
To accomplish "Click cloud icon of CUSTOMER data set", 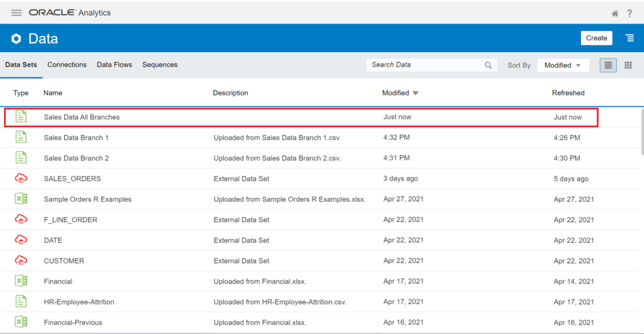I will click(21, 260).
